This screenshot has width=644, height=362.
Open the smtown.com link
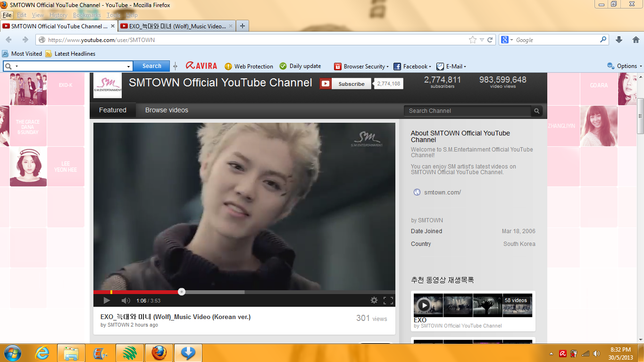click(443, 192)
